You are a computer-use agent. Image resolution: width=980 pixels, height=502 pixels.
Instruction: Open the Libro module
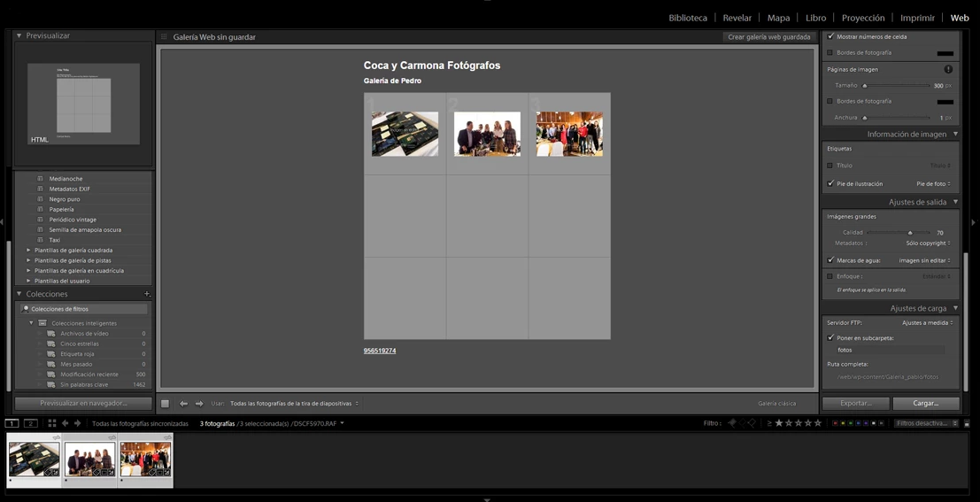(x=815, y=18)
